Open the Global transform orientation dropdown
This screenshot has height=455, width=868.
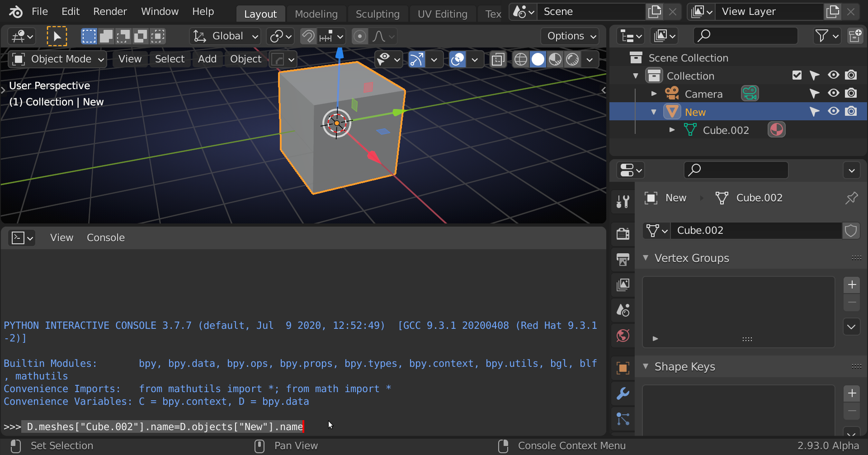point(225,36)
